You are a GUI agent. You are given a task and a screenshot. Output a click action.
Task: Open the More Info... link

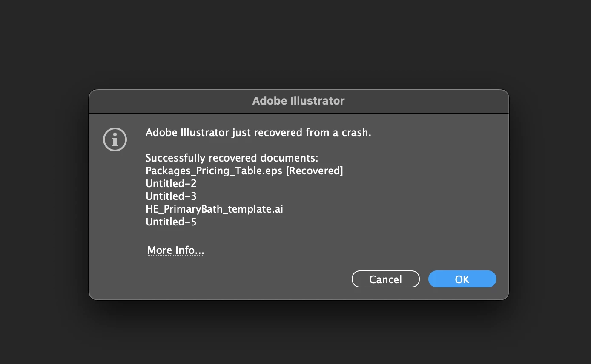[x=176, y=250]
